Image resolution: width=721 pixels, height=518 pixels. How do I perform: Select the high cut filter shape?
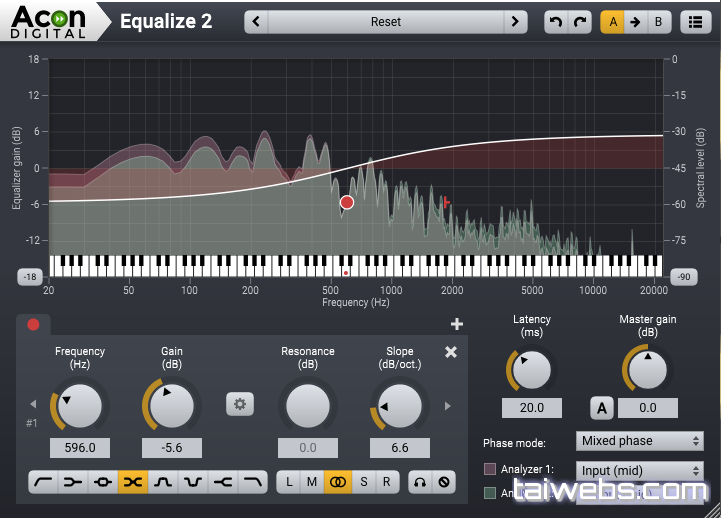252,482
